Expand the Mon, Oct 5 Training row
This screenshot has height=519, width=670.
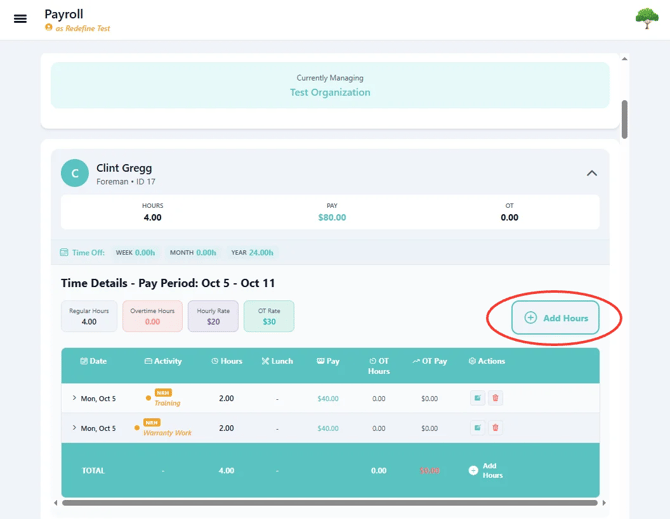(74, 398)
